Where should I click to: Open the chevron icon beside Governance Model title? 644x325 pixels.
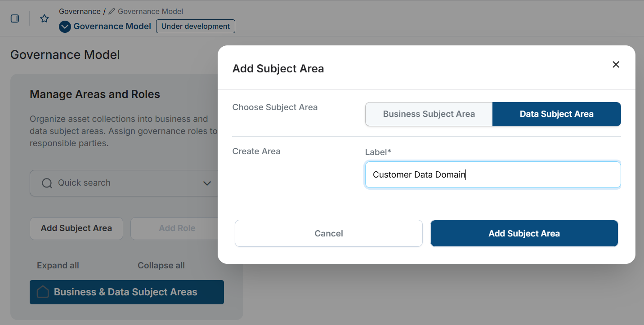[64, 27]
